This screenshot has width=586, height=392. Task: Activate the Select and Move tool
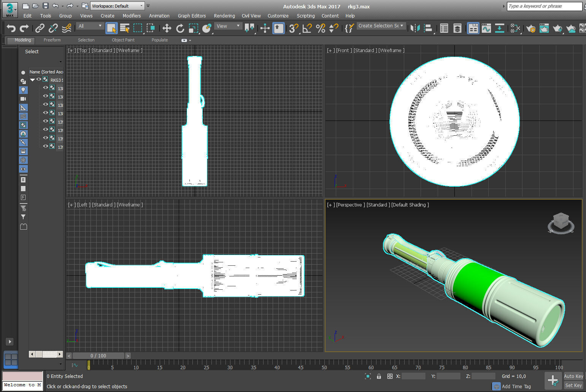(x=167, y=28)
